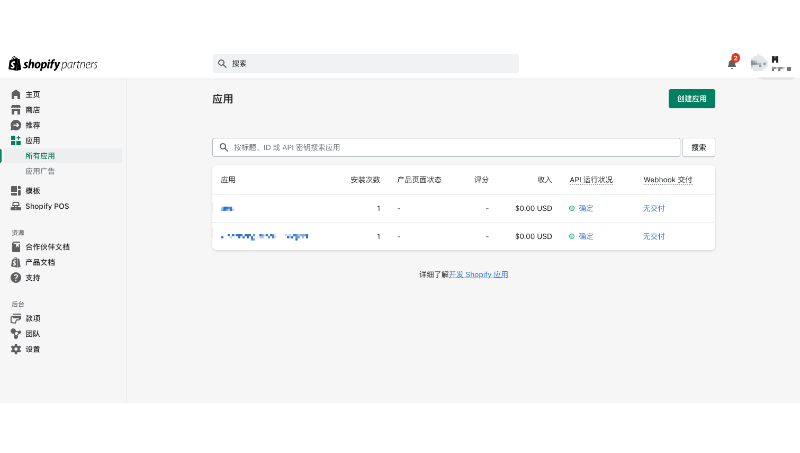
Task: Open 款项 payouts icon in sidebar
Action: coord(16,318)
